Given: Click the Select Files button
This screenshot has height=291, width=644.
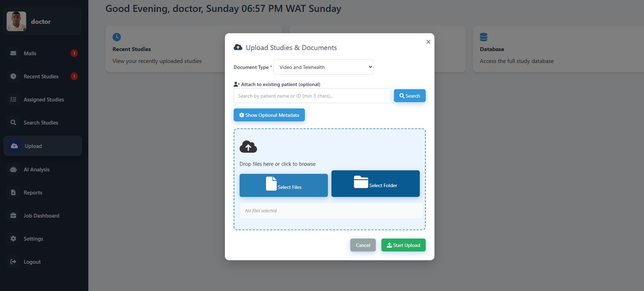Looking at the screenshot, I should pyautogui.click(x=284, y=185).
